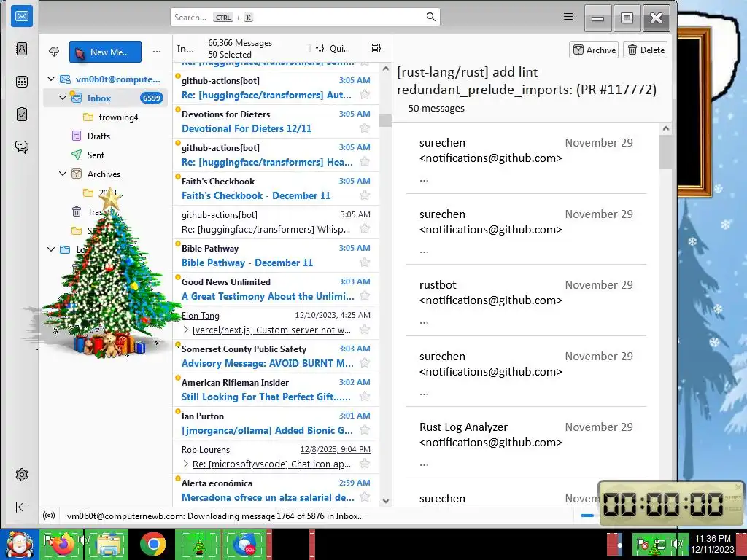Click the search magnifier icon
Image resolution: width=747 pixels, height=560 pixels.
[x=430, y=17]
